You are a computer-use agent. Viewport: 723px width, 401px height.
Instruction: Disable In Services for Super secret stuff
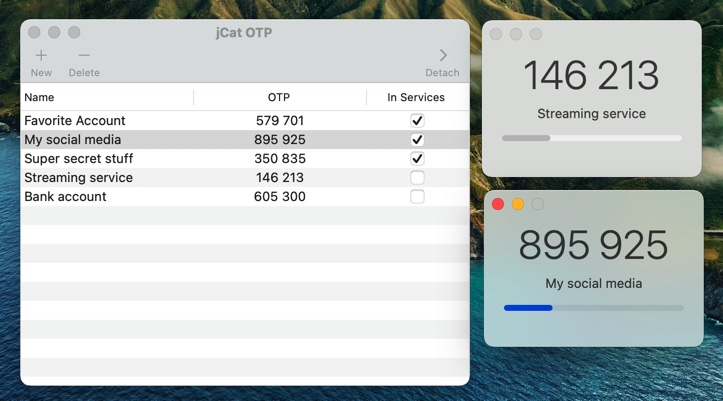point(417,159)
